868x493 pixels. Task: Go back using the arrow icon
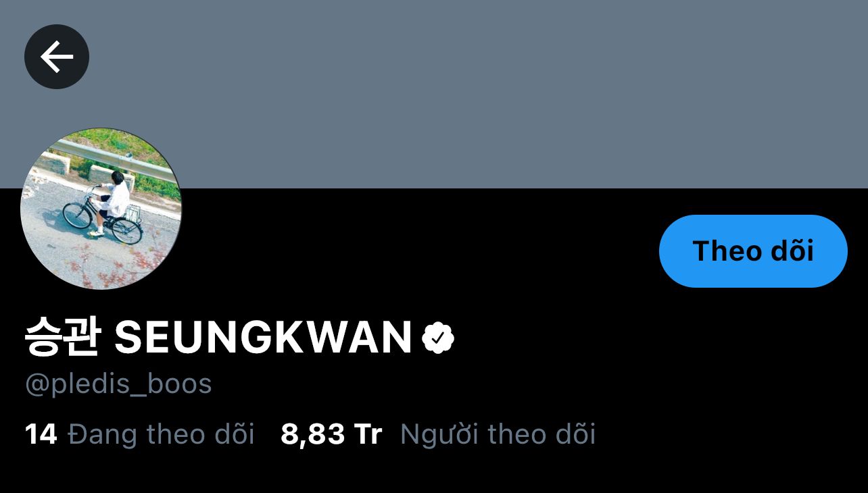pos(57,57)
